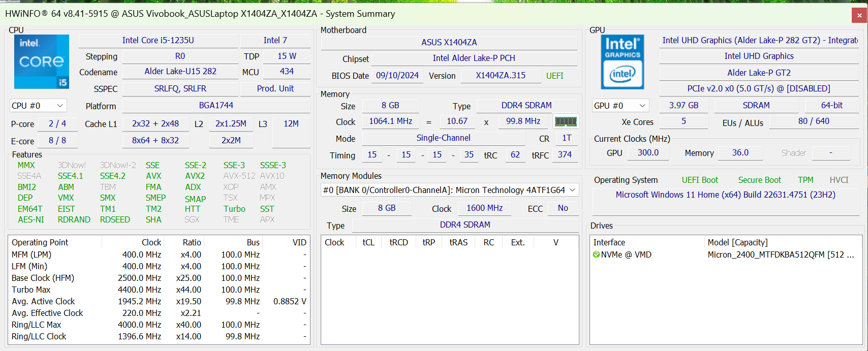868x351 pixels.
Task: Click the Intel Alder Lake-P PCH chipset value
Action: [x=474, y=58]
